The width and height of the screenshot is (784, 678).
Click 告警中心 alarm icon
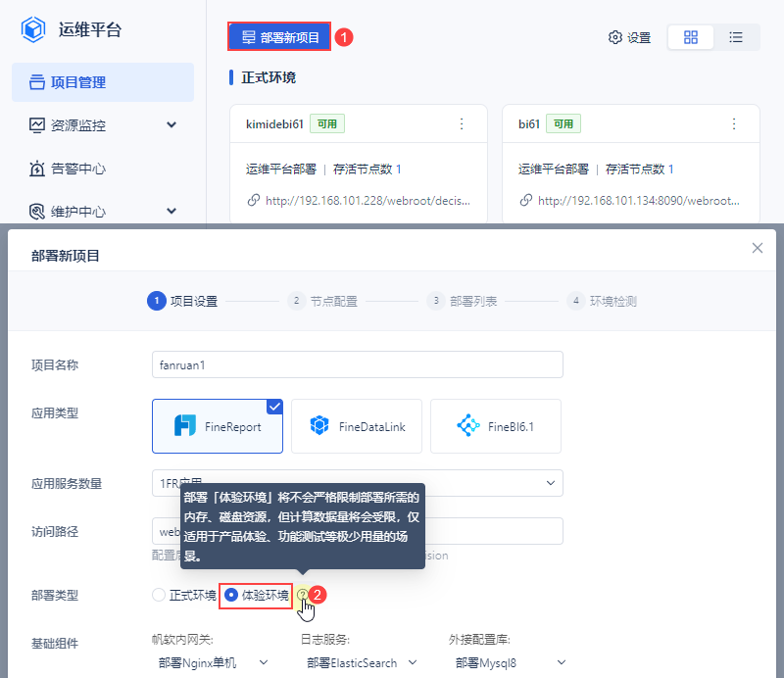pos(36,169)
